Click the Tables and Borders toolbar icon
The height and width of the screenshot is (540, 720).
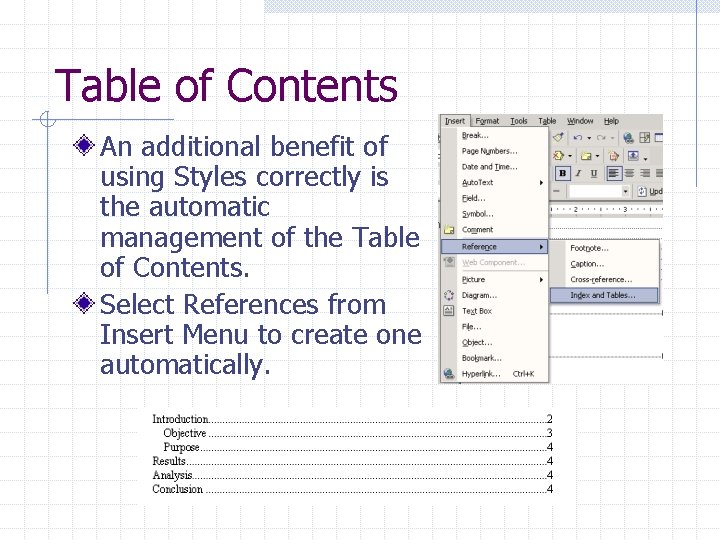click(645, 137)
